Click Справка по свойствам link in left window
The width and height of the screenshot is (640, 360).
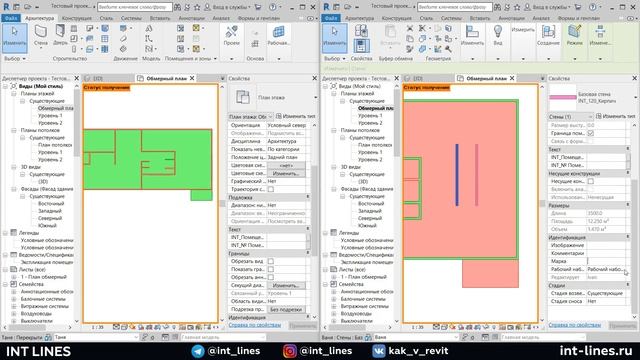tap(255, 325)
